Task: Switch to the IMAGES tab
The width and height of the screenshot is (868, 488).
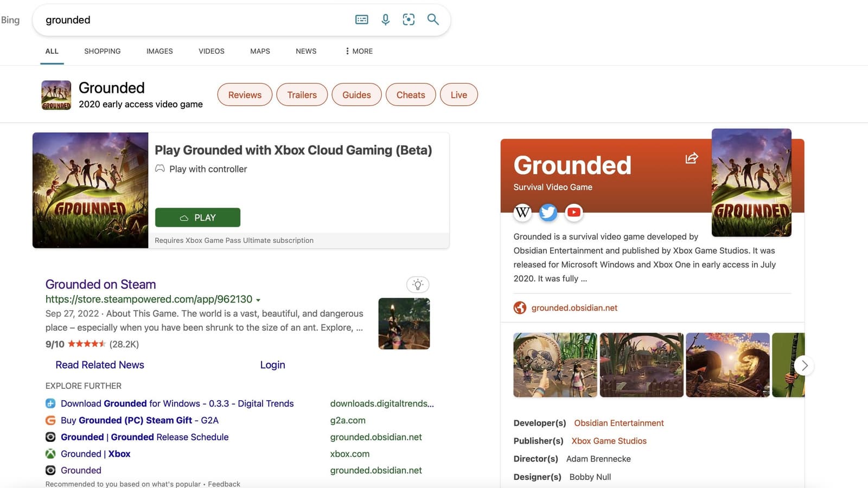Action: (159, 51)
